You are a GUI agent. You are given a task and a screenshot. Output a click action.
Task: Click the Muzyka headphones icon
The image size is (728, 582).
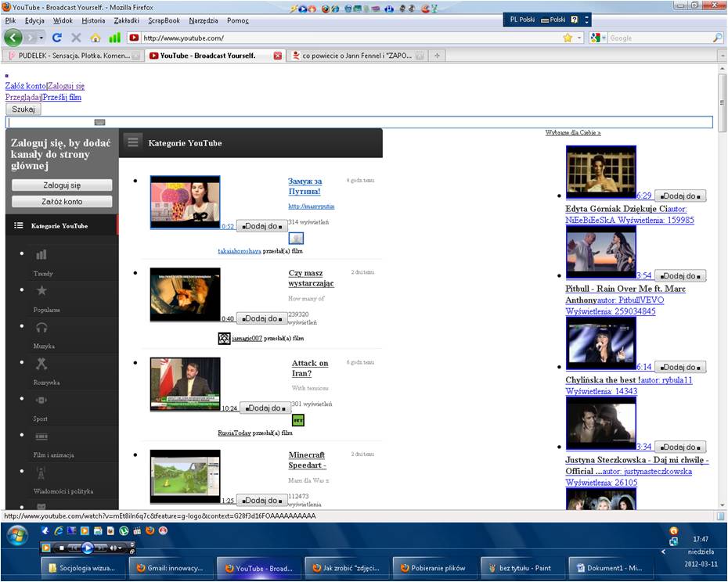(41, 327)
